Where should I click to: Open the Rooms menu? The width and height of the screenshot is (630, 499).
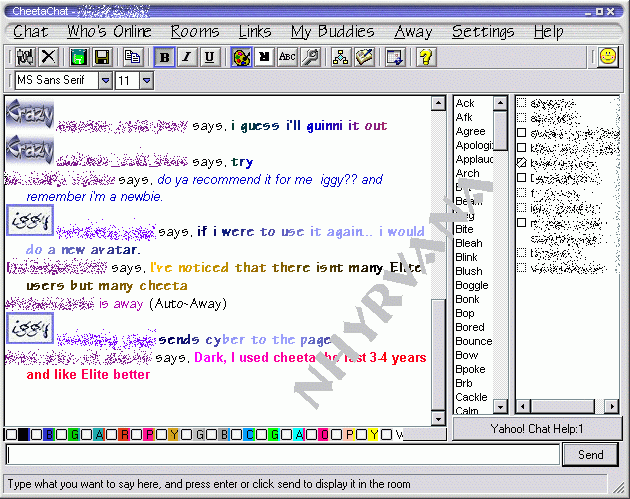point(194,32)
